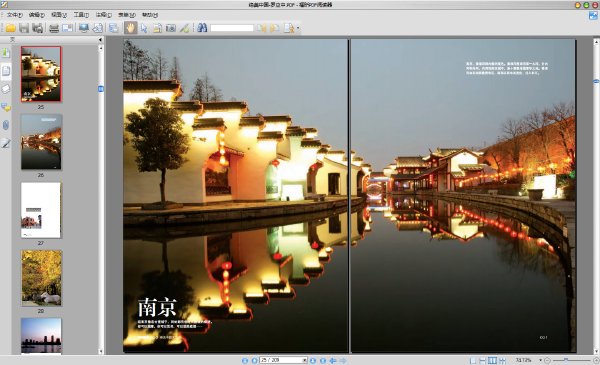Click the thumbnail panel scroll-down arrow
Image resolution: width=600 pixels, height=365 pixels.
[x=101, y=351]
